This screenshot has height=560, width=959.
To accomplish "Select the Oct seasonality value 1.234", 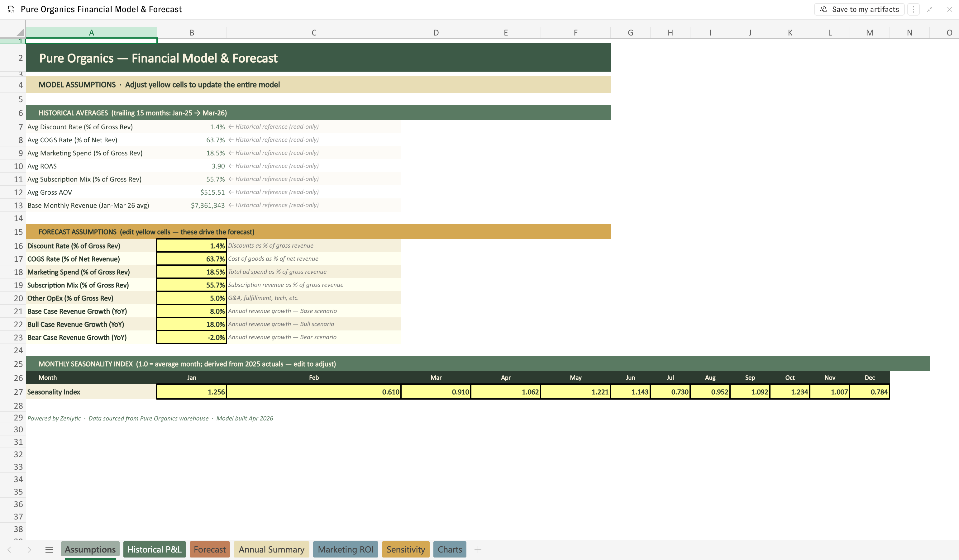I will pyautogui.click(x=790, y=392).
